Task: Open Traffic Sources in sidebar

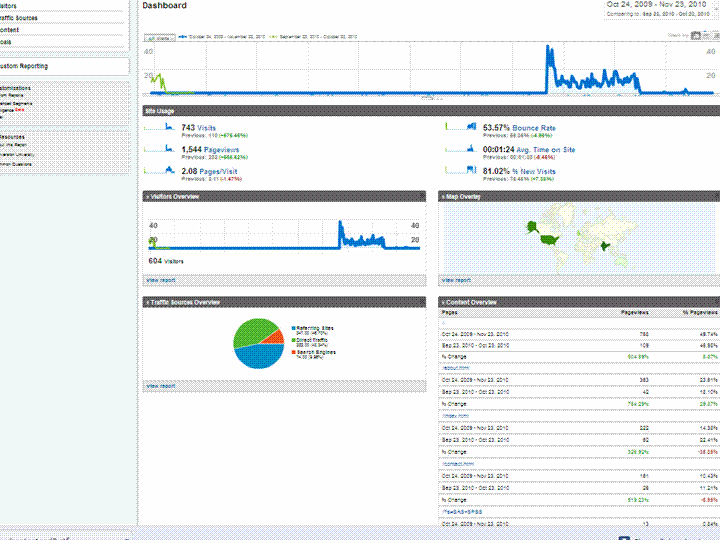Action: 22,18
